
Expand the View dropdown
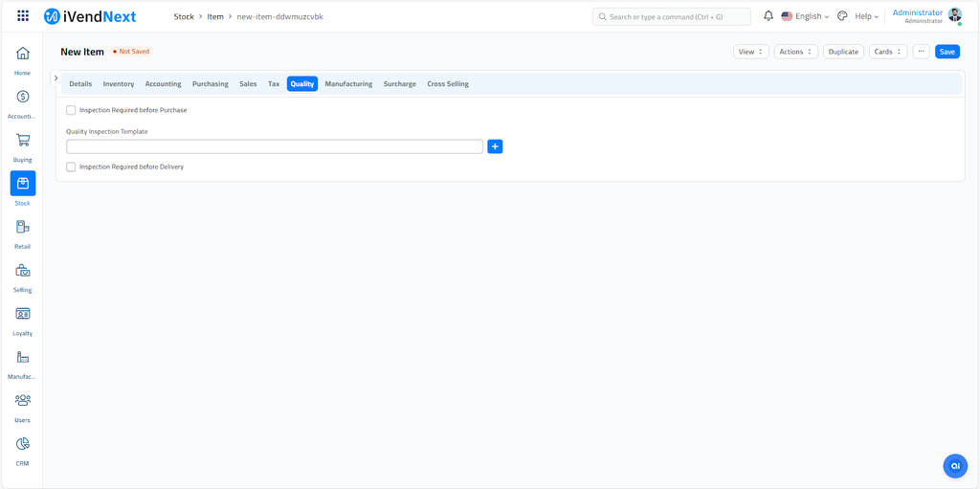click(x=750, y=52)
